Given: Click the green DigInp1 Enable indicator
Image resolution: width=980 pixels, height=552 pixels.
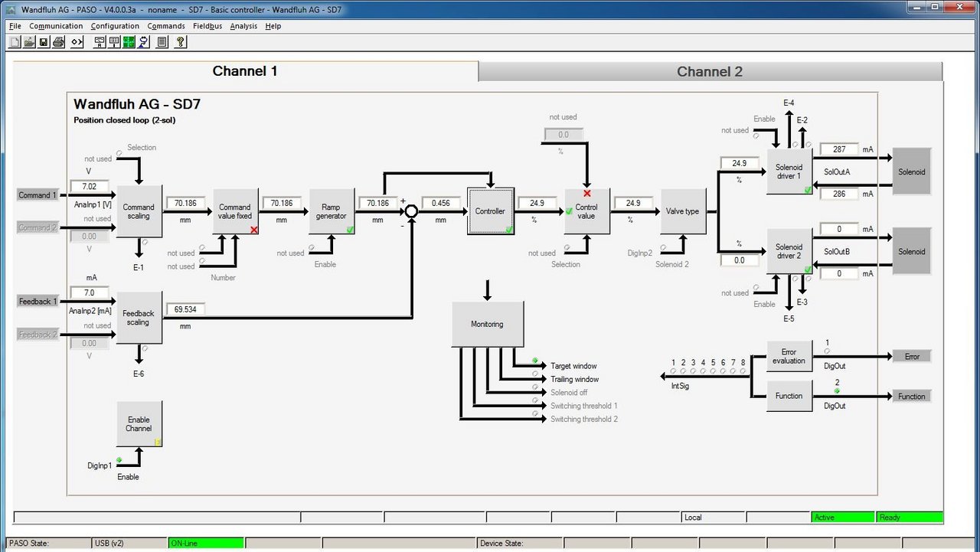Looking at the screenshot, I should (x=119, y=460).
